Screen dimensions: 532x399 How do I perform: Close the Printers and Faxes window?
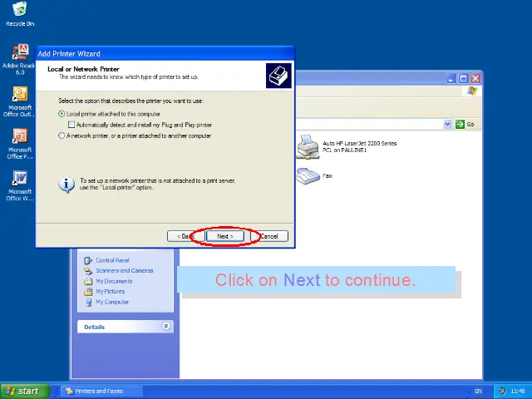(475, 79)
